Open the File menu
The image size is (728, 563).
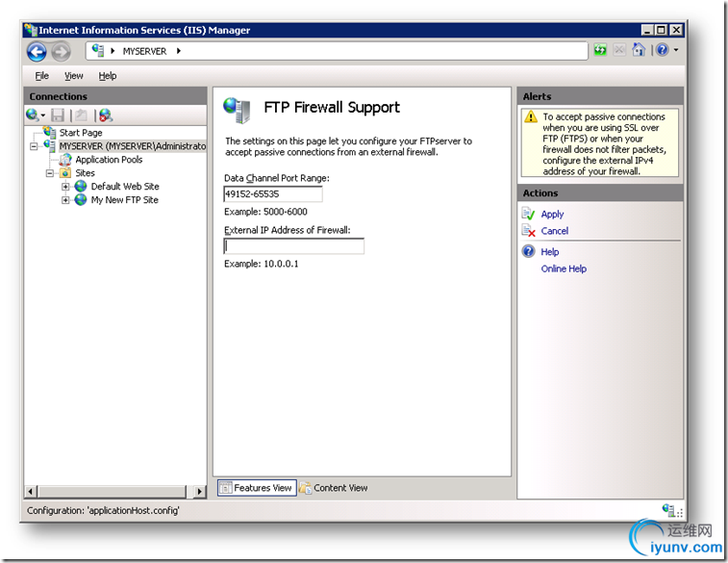pos(41,76)
